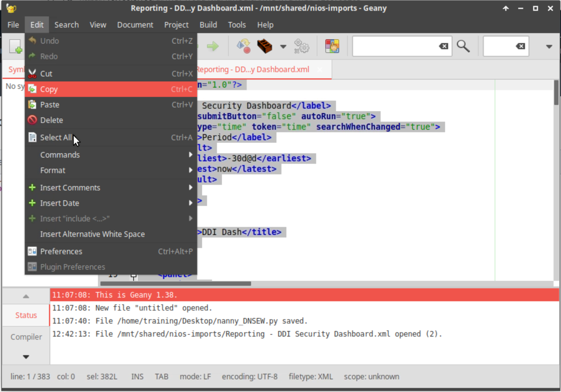561x392 pixels.
Task: Click the toolbar search text field
Action: pos(395,46)
